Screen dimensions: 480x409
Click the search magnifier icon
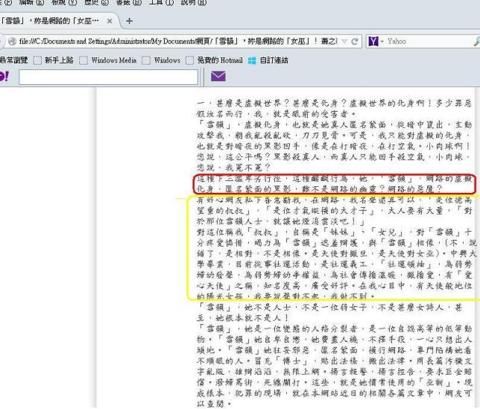[x=477, y=42]
